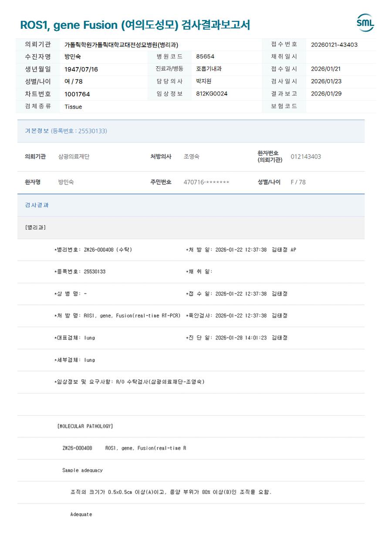Image resolution: width=392 pixels, height=554 pixels.
Task: Click the 수진자명 value 방민숙 in header table
Action: click(x=73, y=57)
